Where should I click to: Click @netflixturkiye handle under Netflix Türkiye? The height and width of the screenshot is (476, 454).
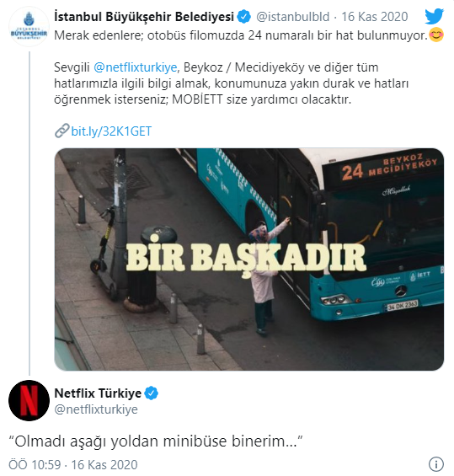pyautogui.click(x=96, y=409)
